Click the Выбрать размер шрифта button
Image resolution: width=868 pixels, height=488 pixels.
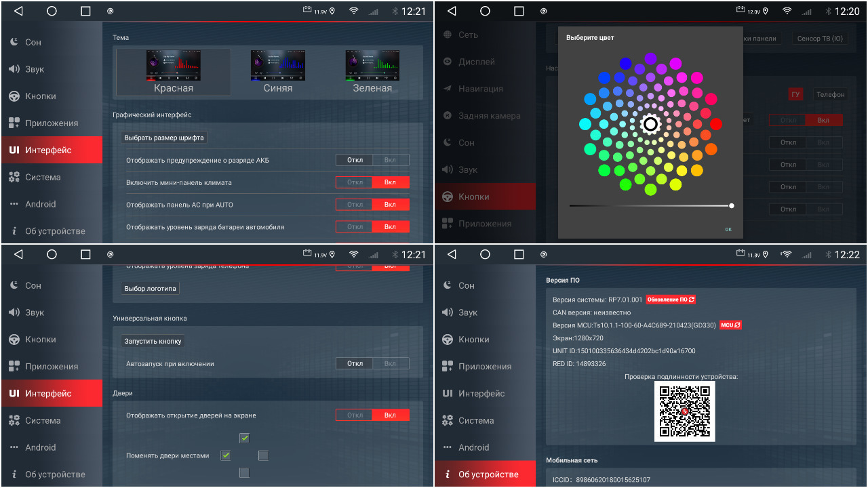point(164,138)
